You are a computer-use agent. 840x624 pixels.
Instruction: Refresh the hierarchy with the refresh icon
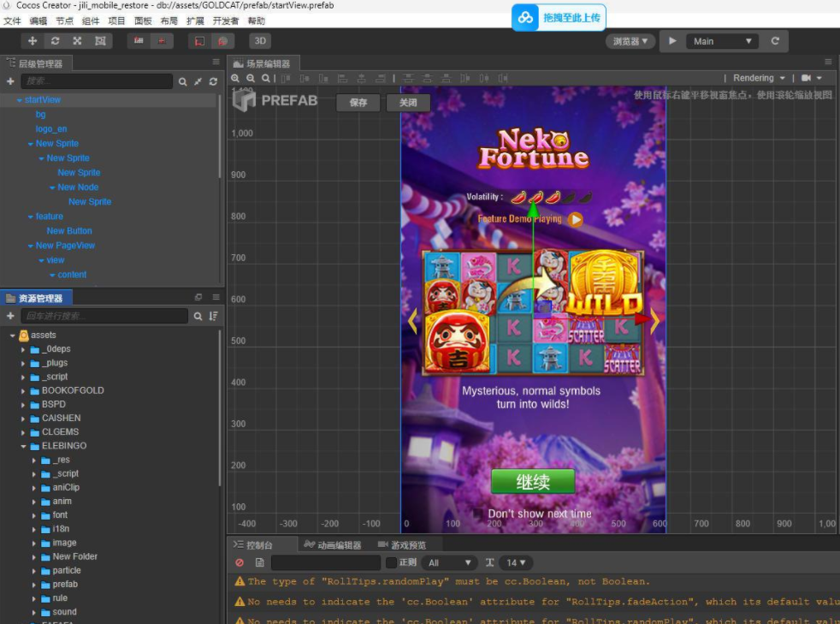(x=214, y=81)
